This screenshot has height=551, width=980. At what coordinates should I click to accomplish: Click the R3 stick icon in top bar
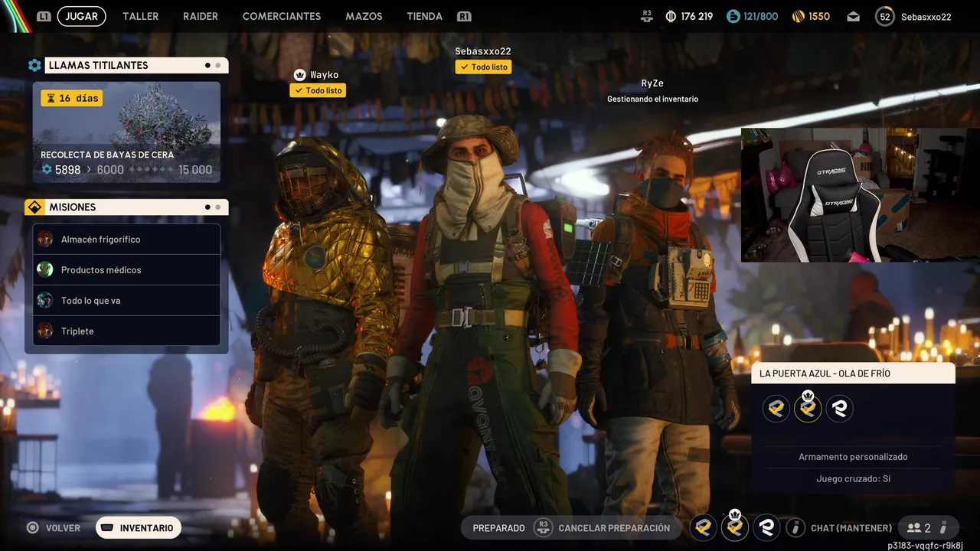[x=647, y=15]
